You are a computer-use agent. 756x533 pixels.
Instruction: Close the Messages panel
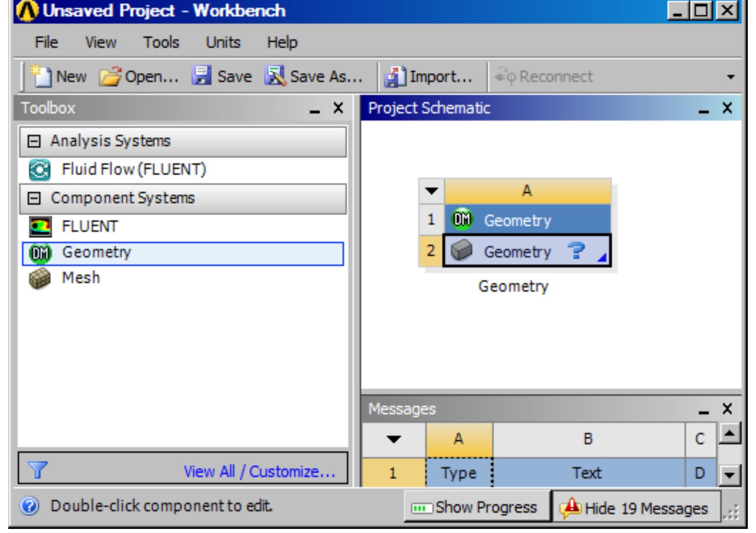click(x=727, y=409)
